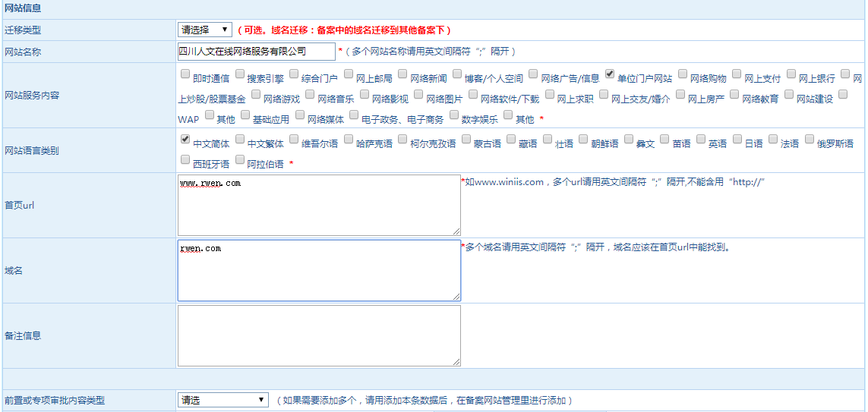Check the 即时通信 checkbox
This screenshot has width=868, height=412.
click(185, 74)
